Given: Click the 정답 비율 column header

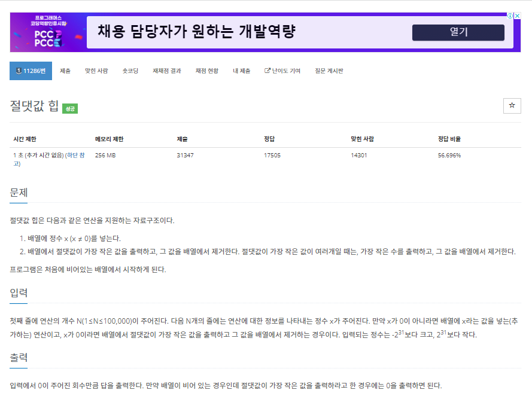Looking at the screenshot, I should (x=449, y=139).
